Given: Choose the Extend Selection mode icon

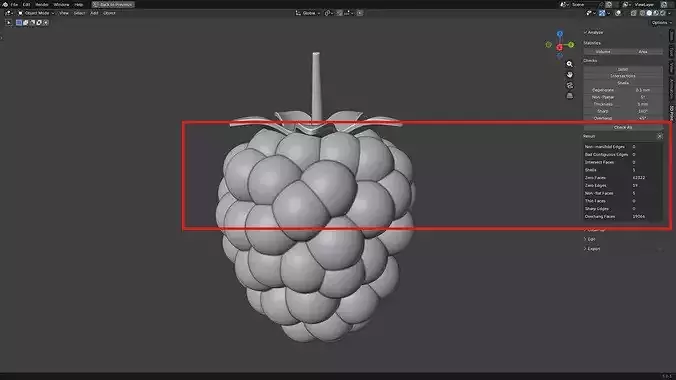Looking at the screenshot, I should pos(25,22).
